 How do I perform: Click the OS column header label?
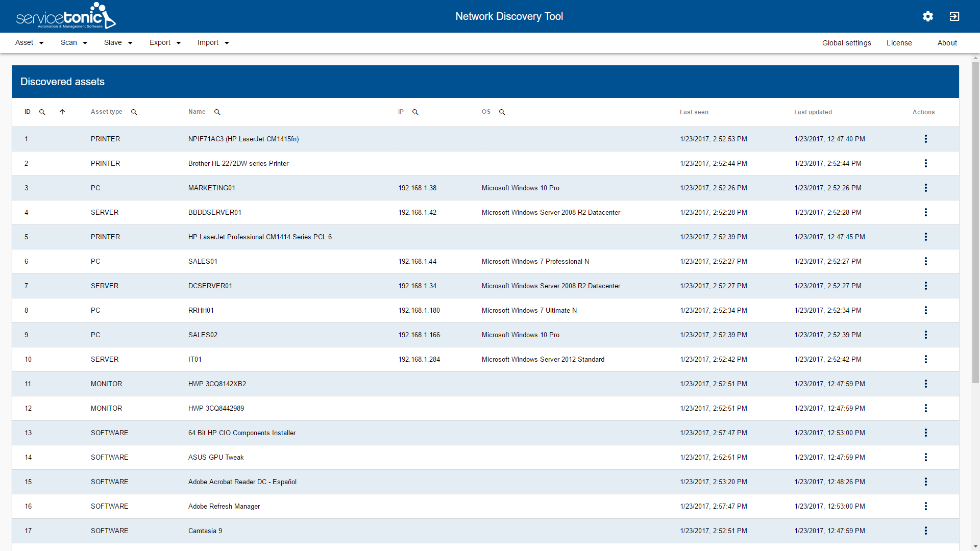486,112
